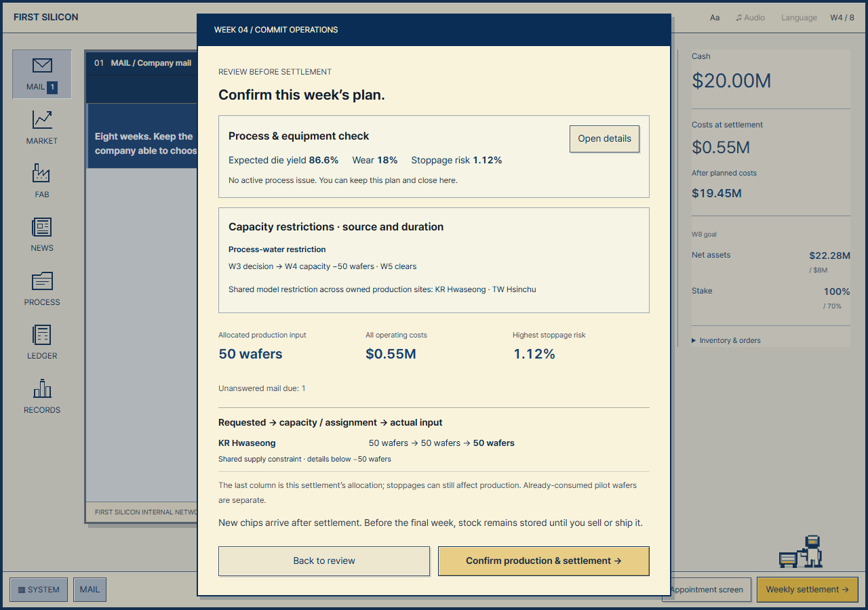Click the Shared supply constraint details note
Viewport: 868px width, 610px height.
304,459
